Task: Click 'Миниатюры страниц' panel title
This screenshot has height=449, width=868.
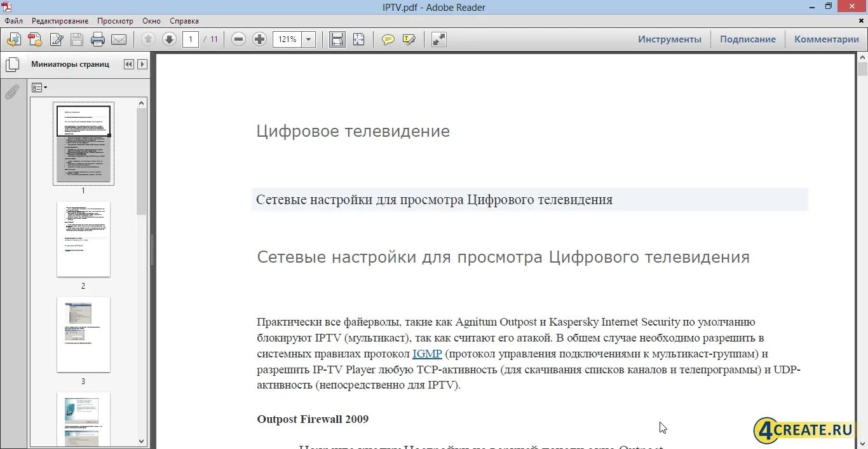Action: point(70,64)
